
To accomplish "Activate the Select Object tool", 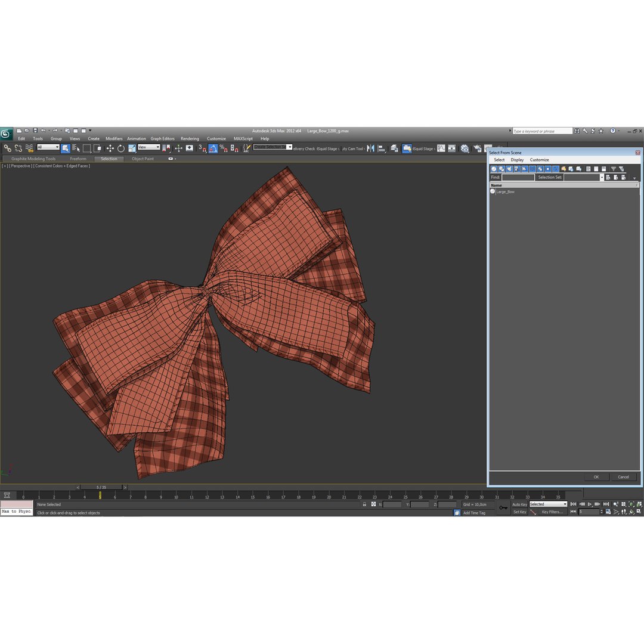I will (x=66, y=148).
